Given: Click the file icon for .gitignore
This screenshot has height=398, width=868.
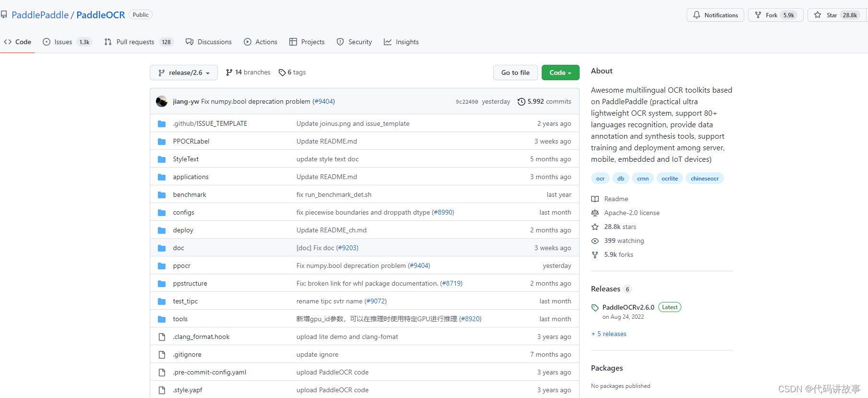Looking at the screenshot, I should coord(162,355).
